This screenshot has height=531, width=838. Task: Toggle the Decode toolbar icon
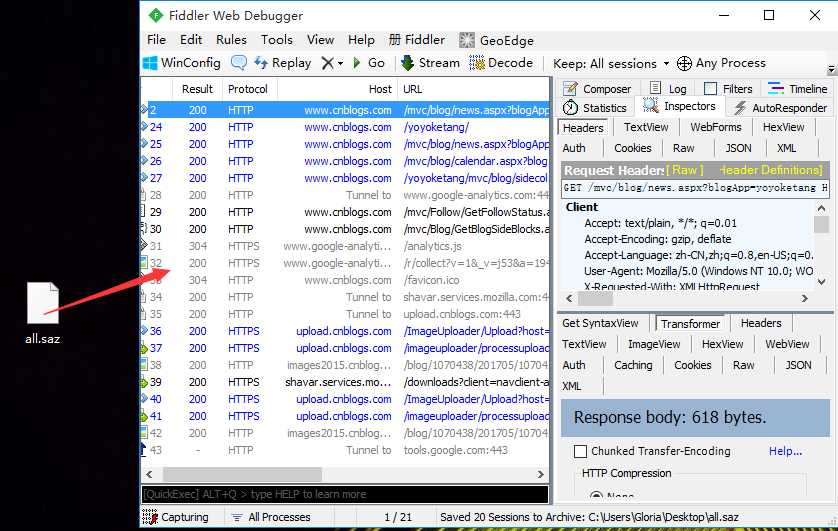click(477, 63)
